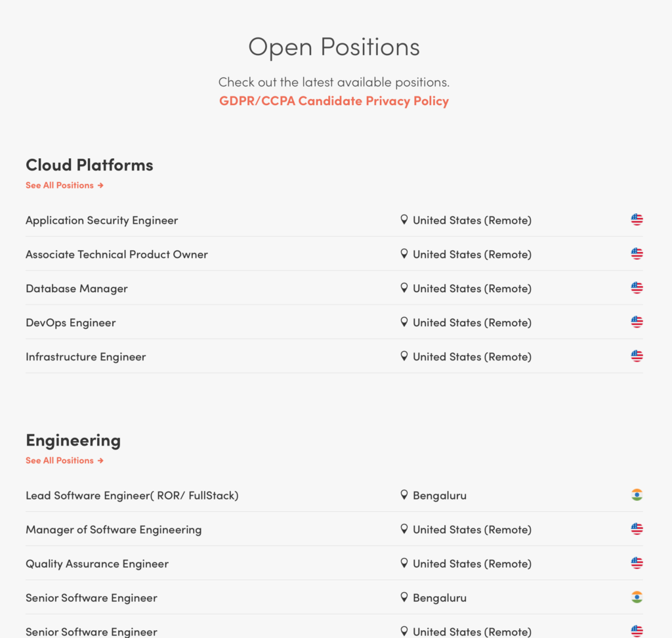Open Lead Software Engineer (ROR/FullStack) role
Screen dimensions: 672x638
pos(132,496)
